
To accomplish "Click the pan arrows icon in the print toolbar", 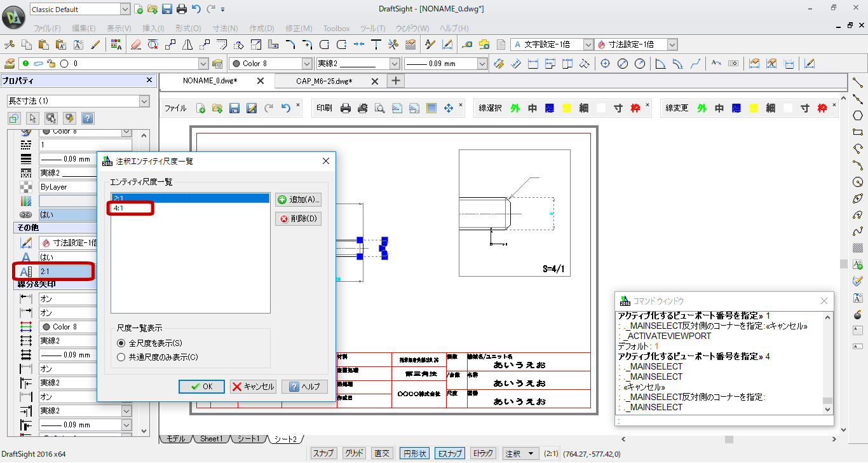I will 449,108.
